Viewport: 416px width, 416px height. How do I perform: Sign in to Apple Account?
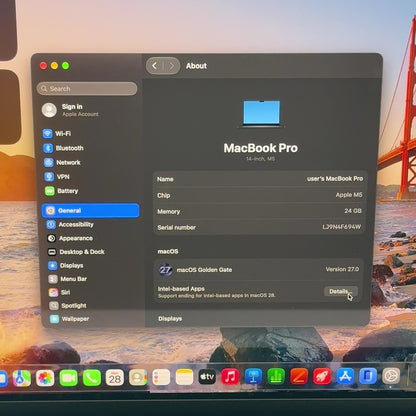coord(71,110)
